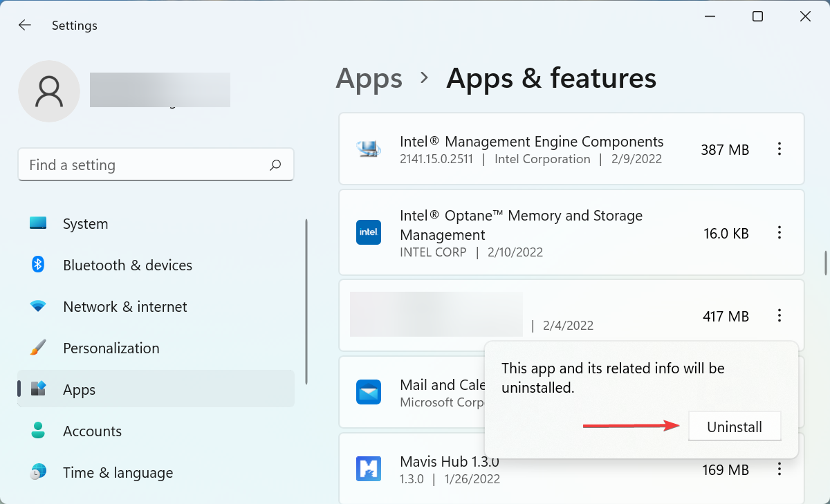Click the search magnifier icon
Screen dimensions: 830x504
[x=275, y=165]
